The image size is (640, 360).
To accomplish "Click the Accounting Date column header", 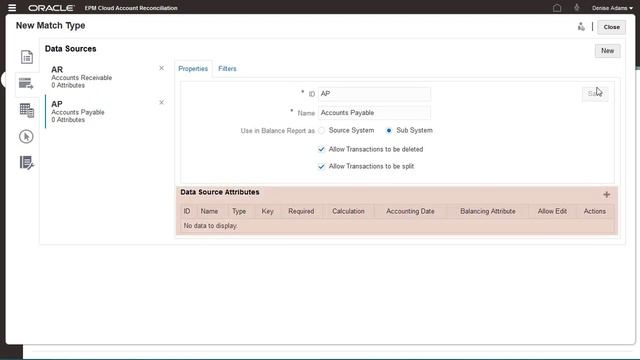I will point(410,211).
